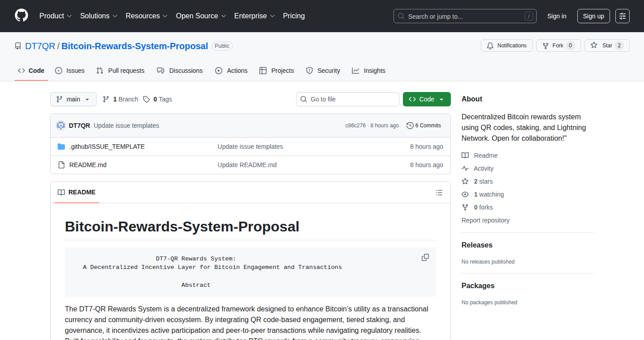This screenshot has height=340, width=644.
Task: Open the Activity link in sidebar
Action: [478, 168]
